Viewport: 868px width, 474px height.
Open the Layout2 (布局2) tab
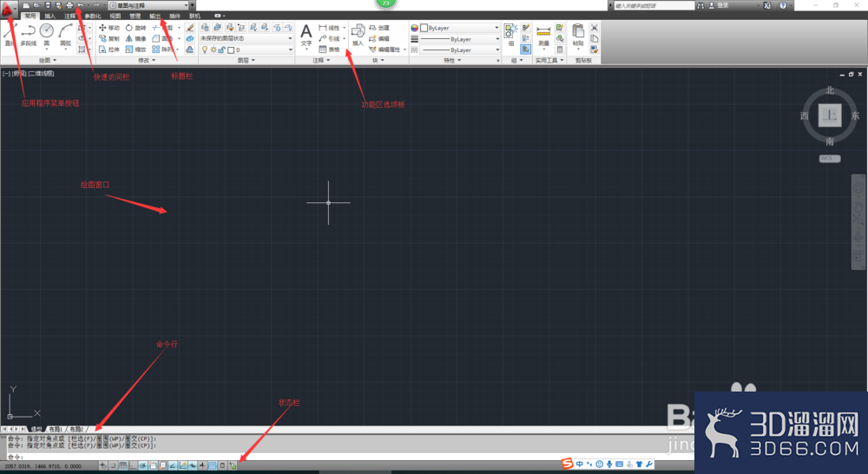[x=76, y=429]
